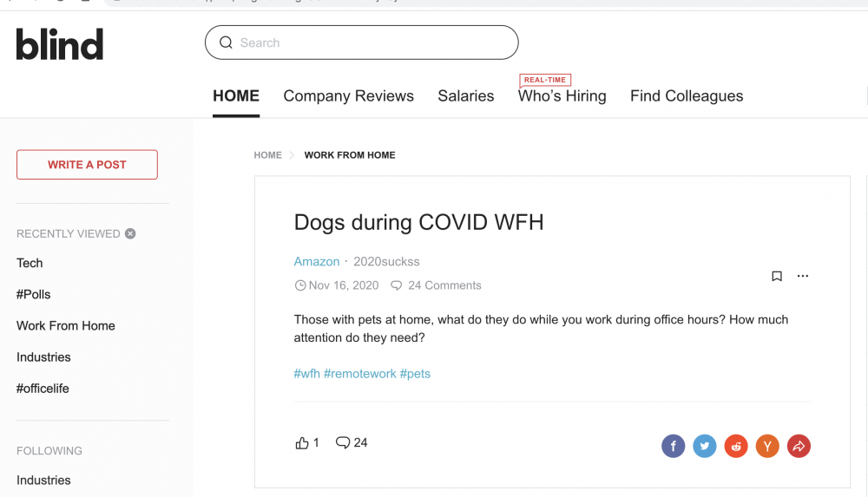The image size is (868, 497).
Task: Open #officelife from recently viewed
Action: tap(43, 389)
